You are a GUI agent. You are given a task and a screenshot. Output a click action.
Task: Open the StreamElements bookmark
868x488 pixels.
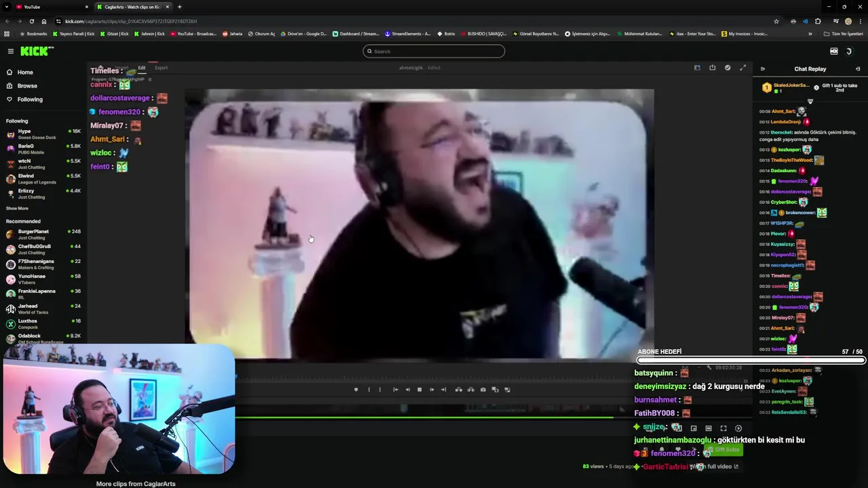coord(408,34)
